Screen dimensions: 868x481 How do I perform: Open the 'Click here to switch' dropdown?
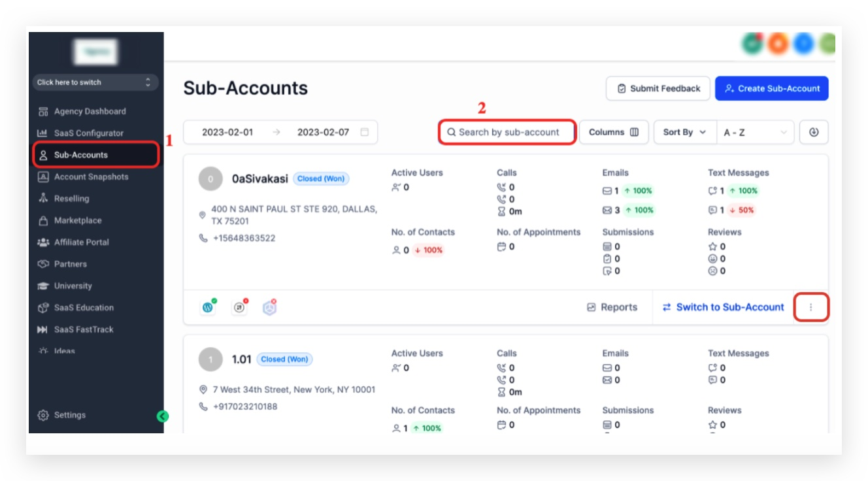95,82
